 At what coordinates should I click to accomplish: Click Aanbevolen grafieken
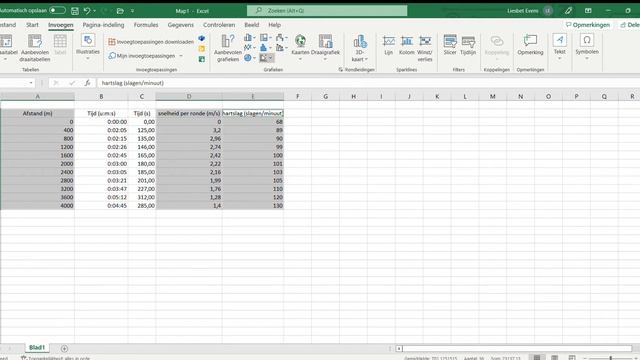(x=228, y=48)
